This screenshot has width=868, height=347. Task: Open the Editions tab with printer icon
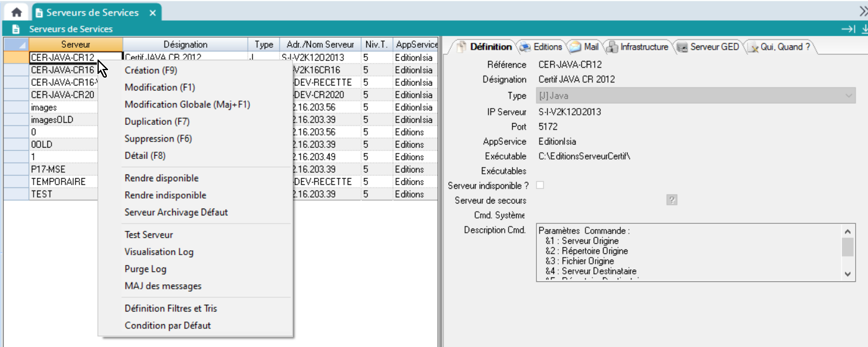coord(541,47)
